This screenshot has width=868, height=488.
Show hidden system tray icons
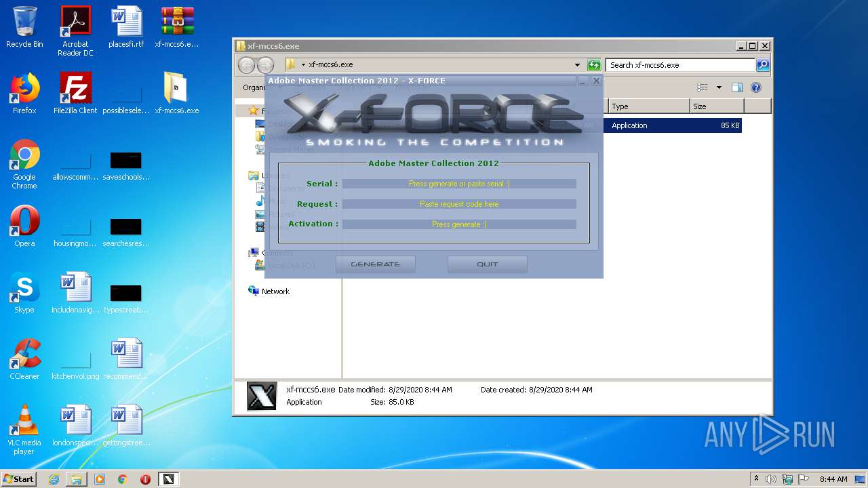756,479
